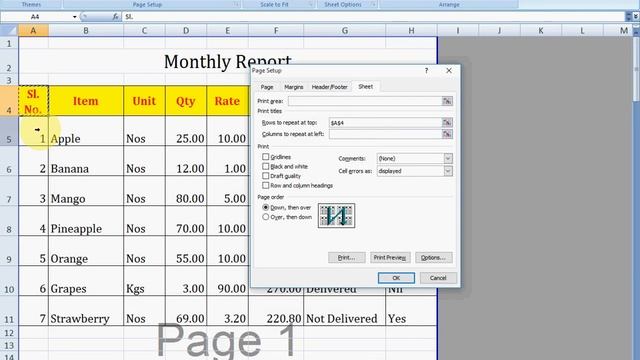The width and height of the screenshot is (640, 360).
Task: Click the Print Preview button
Action: tap(390, 258)
